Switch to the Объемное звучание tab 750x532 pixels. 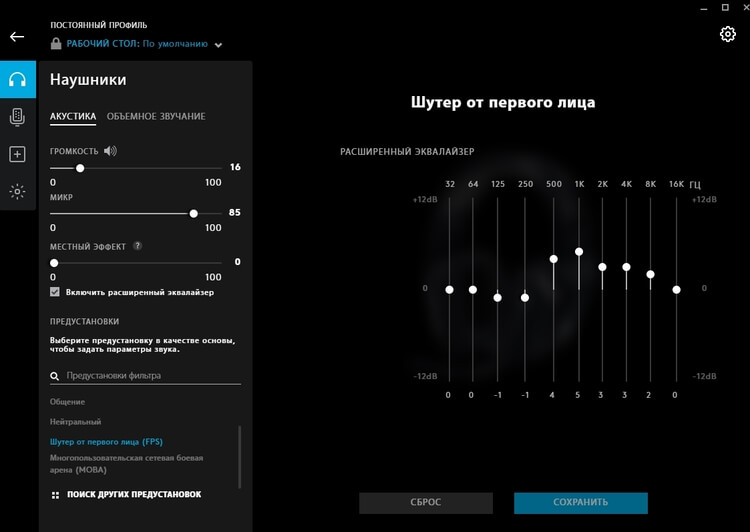pos(156,116)
